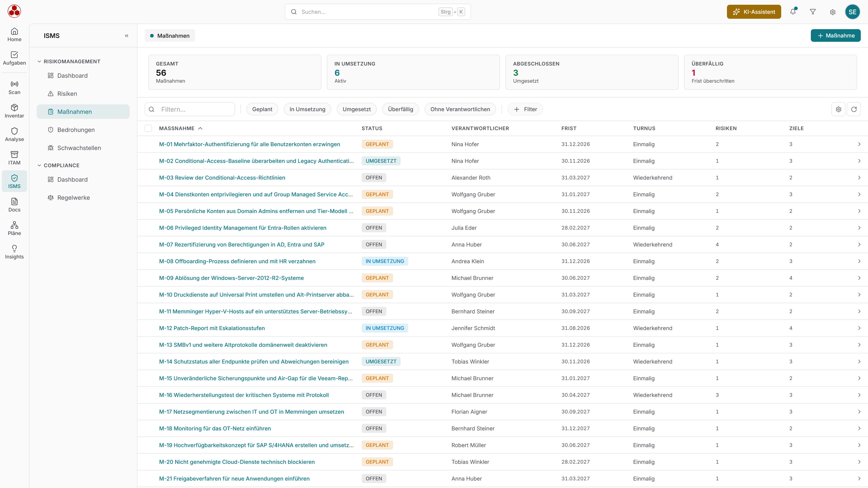868x488 pixels.
Task: Open the Analyse module
Action: pyautogui.click(x=14, y=135)
